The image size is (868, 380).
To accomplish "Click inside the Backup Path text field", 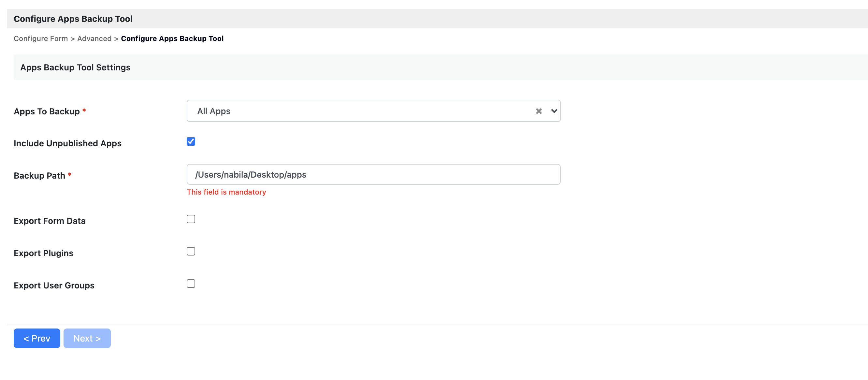I will click(x=373, y=174).
